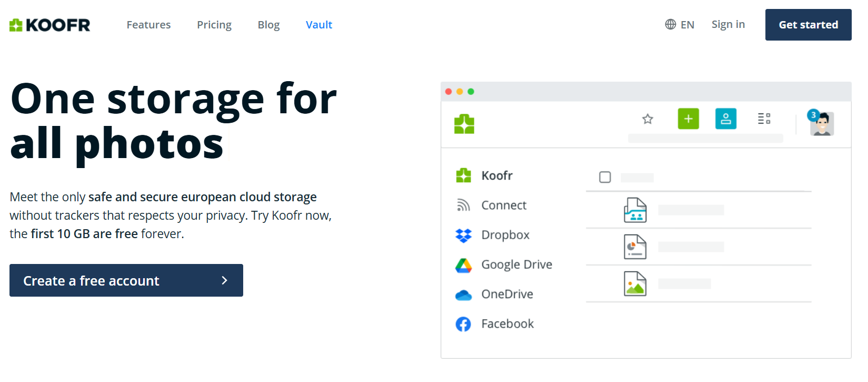Click the contacts document file icon
The width and height of the screenshot is (868, 382).
(x=635, y=210)
